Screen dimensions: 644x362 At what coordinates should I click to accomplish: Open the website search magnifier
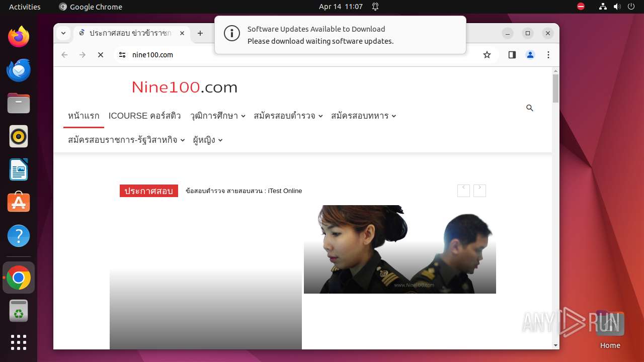(x=530, y=108)
